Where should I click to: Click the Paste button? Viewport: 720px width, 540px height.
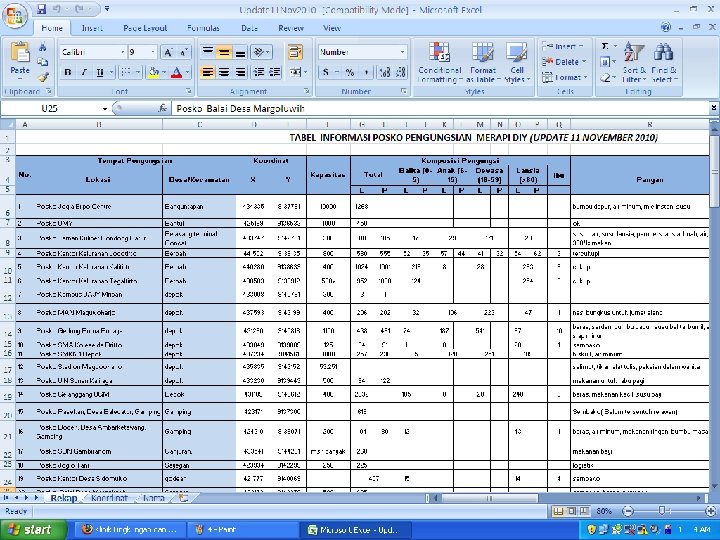click(x=20, y=59)
